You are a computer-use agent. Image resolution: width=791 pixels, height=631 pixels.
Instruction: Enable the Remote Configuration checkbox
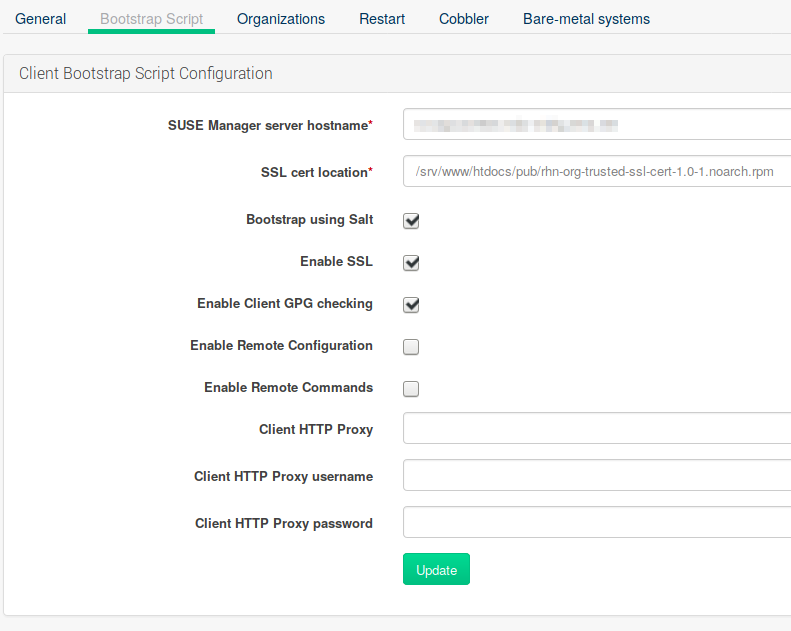[411, 347]
